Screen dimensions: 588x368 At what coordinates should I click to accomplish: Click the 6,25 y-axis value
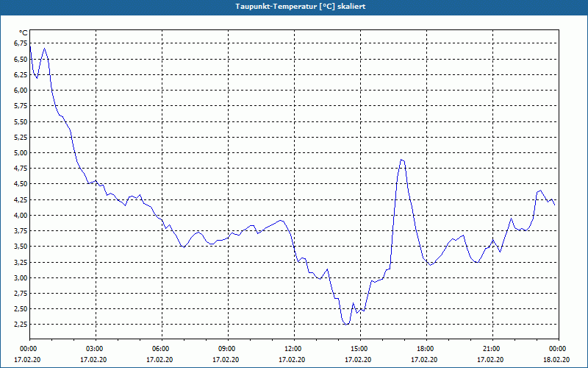pos(22,75)
